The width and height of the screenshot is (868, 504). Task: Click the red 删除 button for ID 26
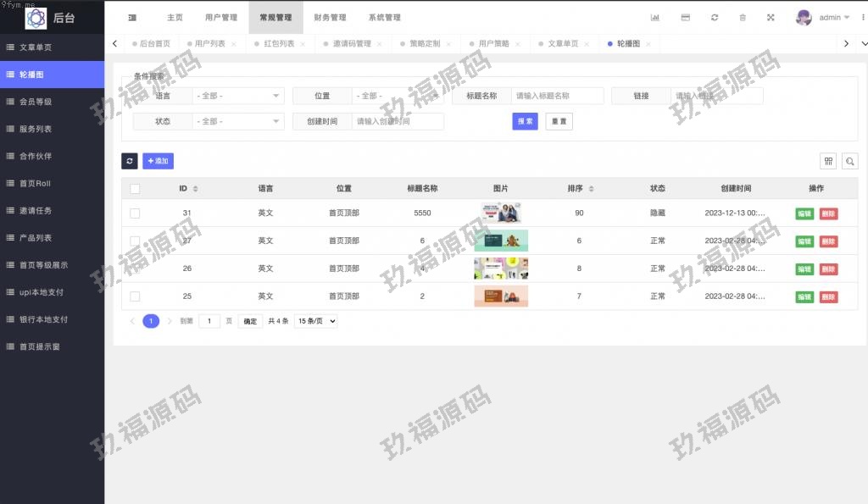point(828,269)
